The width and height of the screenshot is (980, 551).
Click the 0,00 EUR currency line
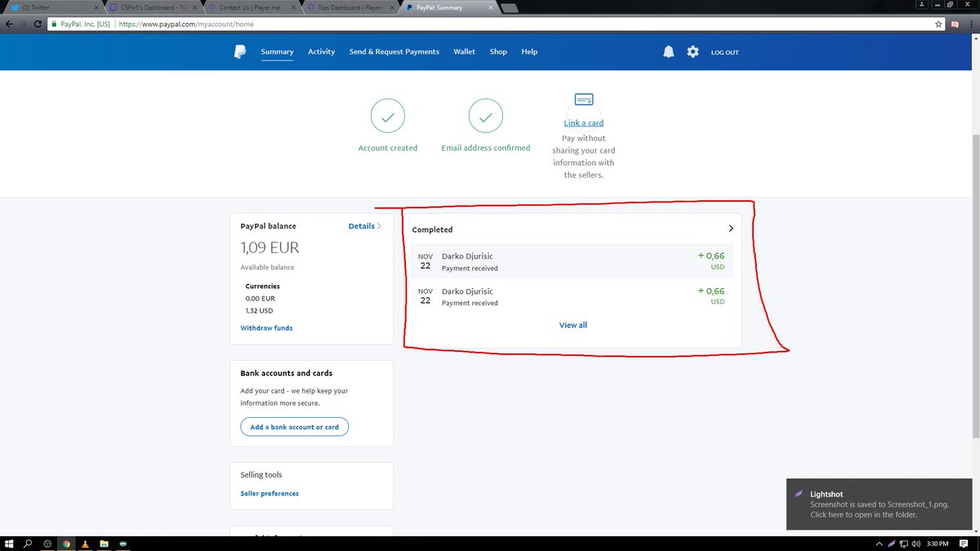pos(259,299)
